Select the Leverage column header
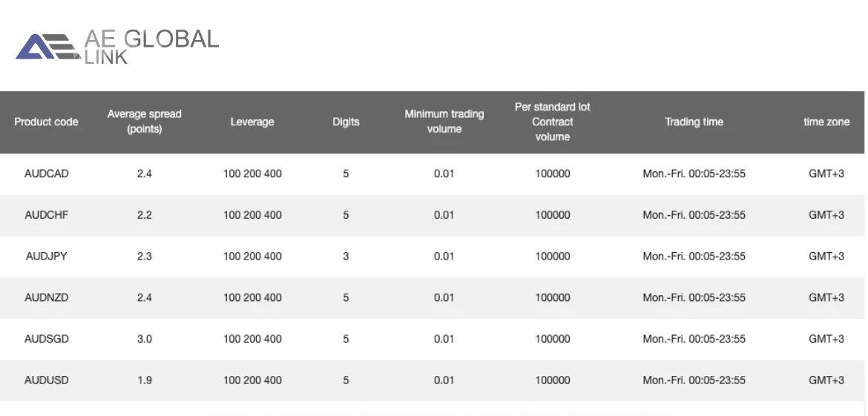This screenshot has width=868, height=416. tap(252, 122)
